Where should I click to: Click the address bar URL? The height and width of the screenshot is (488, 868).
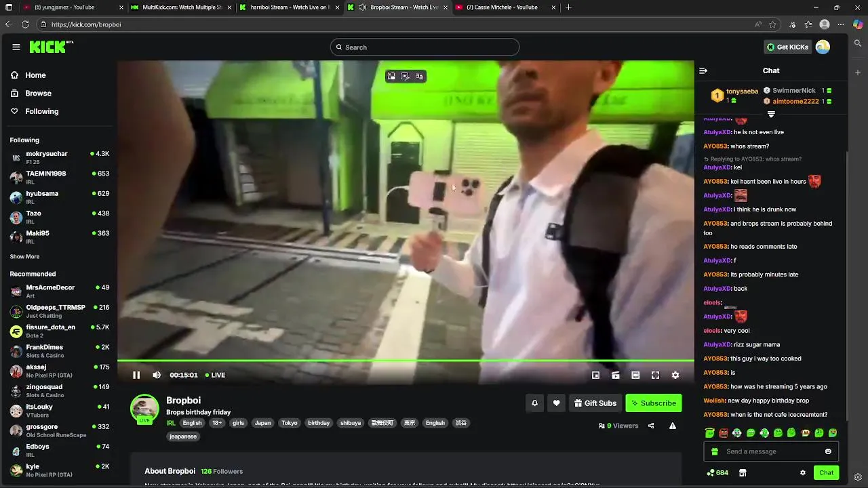pyautogui.click(x=86, y=24)
